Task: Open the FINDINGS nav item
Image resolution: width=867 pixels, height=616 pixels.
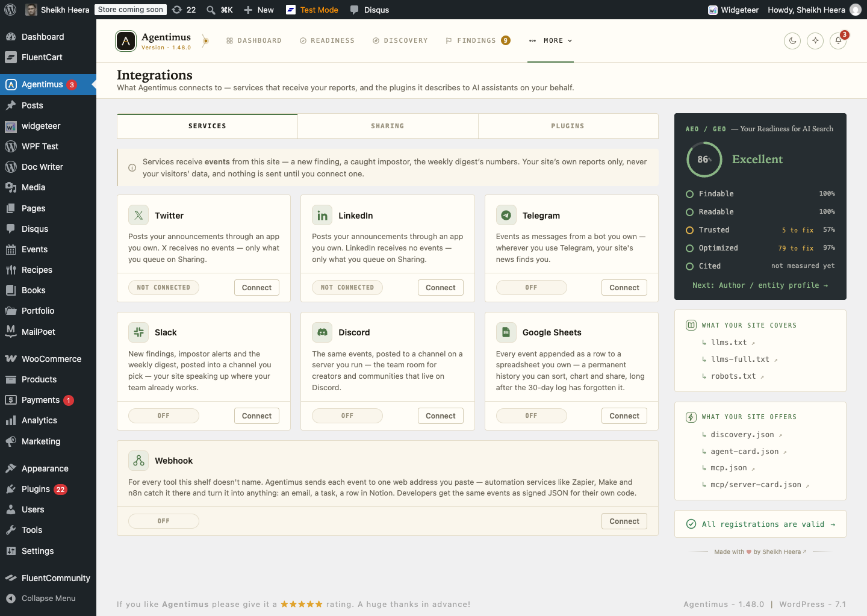Action: [478, 41]
